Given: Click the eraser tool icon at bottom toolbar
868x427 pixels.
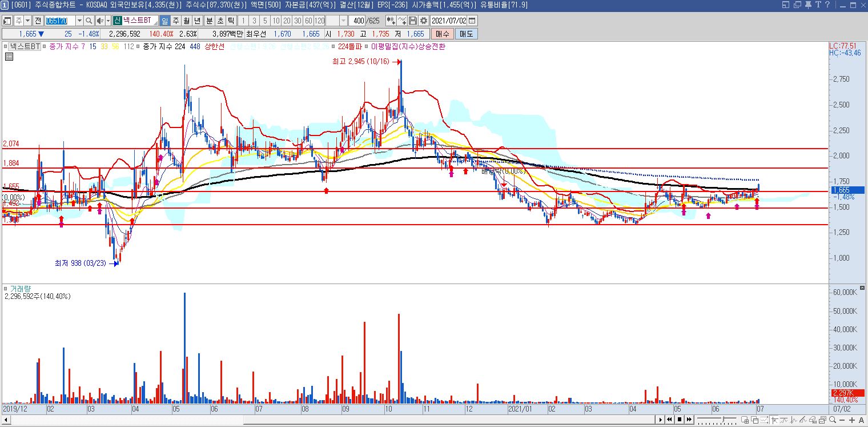Looking at the screenshot, I should [813, 420].
